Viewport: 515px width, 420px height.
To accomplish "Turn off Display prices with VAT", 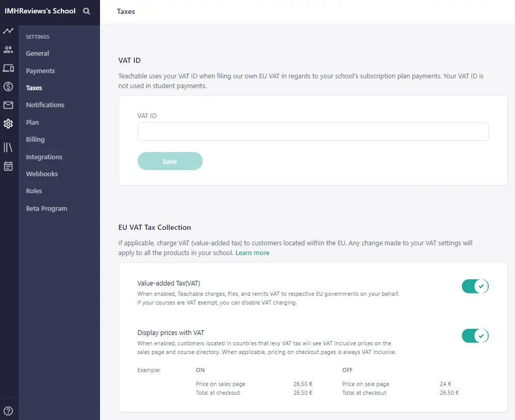I will 475,336.
